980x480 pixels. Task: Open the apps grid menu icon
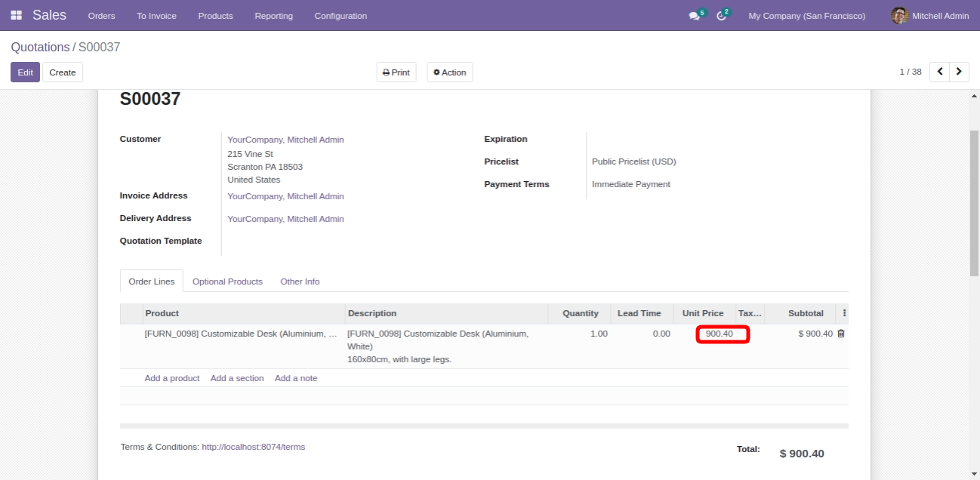coord(17,15)
